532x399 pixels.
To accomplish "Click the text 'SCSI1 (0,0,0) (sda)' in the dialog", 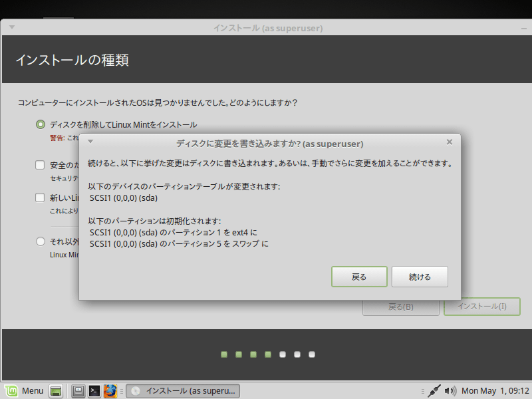I will (124, 198).
